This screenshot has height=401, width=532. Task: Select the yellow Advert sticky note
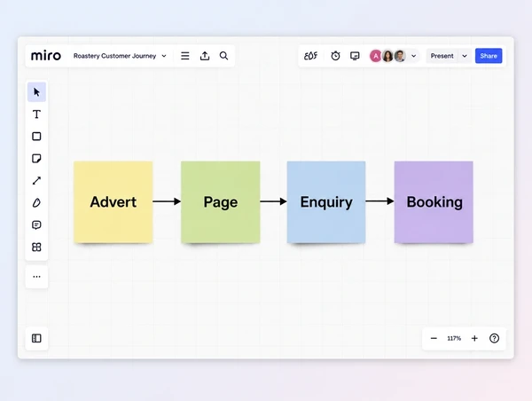point(113,202)
